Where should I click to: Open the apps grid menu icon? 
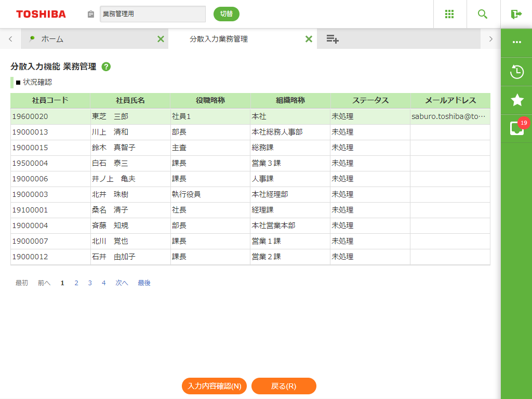tap(450, 14)
